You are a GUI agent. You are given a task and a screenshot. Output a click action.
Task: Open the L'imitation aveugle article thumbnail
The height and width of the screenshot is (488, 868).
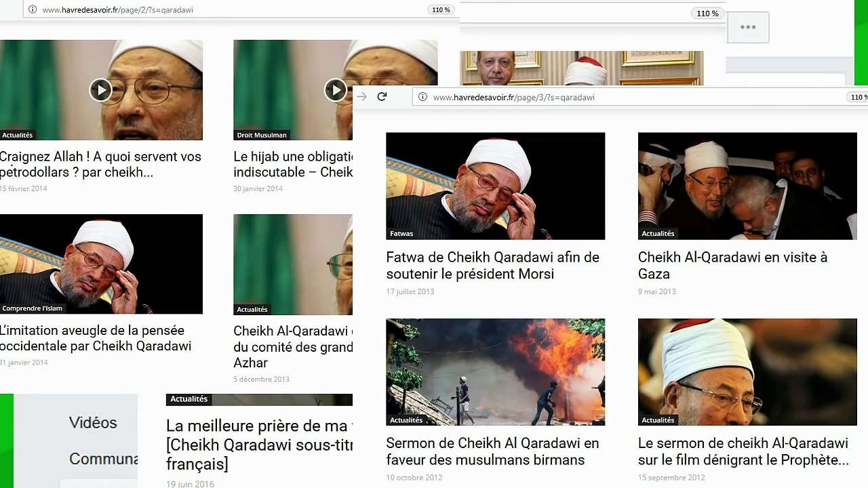pyautogui.click(x=101, y=264)
